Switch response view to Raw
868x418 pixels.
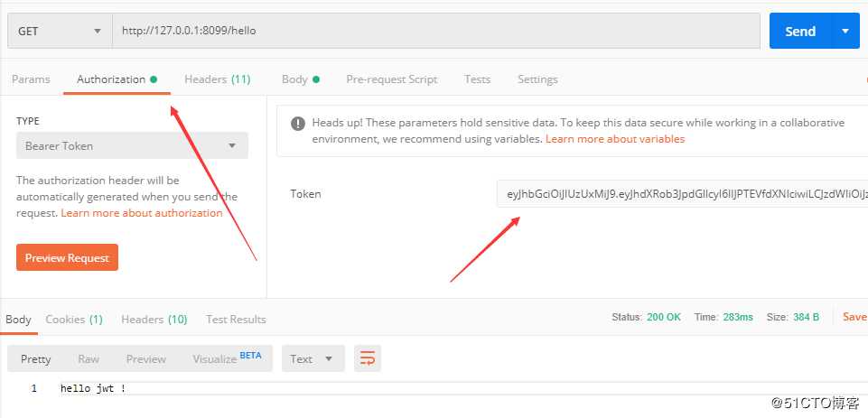coord(89,358)
